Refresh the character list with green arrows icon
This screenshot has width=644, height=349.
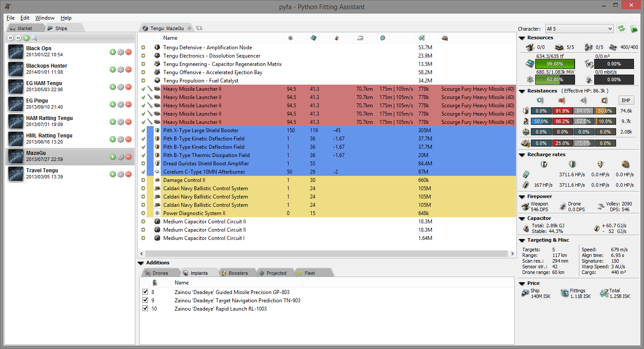click(621, 29)
